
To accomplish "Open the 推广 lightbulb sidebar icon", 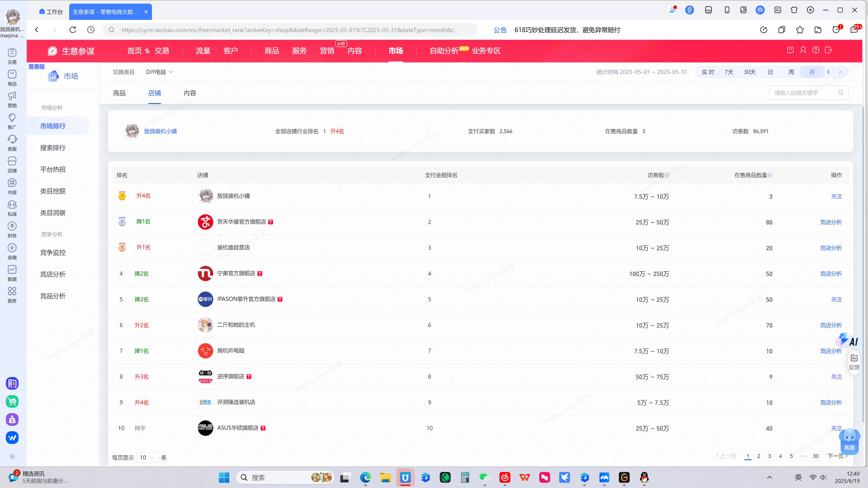I will pos(12,121).
